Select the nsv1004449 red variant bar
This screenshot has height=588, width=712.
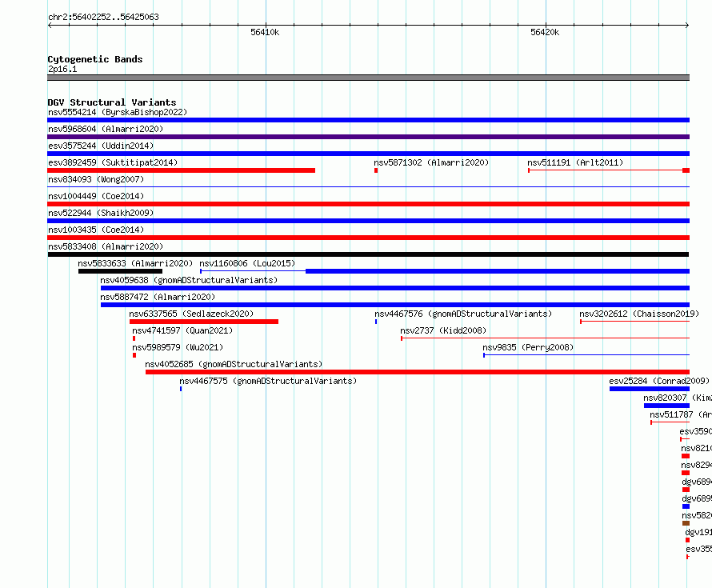[x=368, y=204]
